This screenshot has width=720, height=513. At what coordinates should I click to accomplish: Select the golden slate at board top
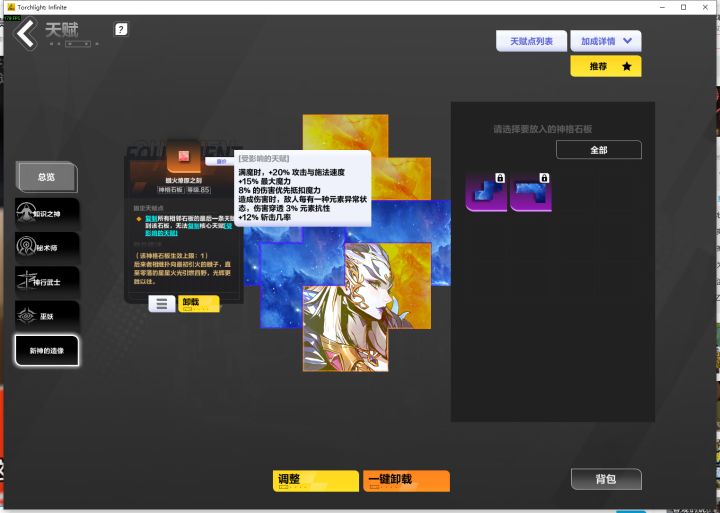point(345,131)
